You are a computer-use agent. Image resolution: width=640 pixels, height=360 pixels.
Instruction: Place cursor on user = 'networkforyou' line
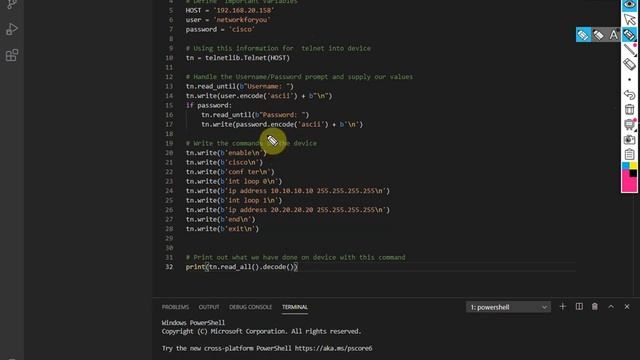coord(228,20)
